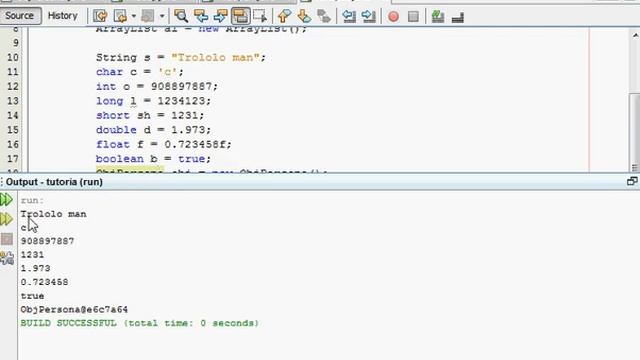Click the greyed Forward navigation icon
The width and height of the screenshot is (640, 360).
(148, 16)
